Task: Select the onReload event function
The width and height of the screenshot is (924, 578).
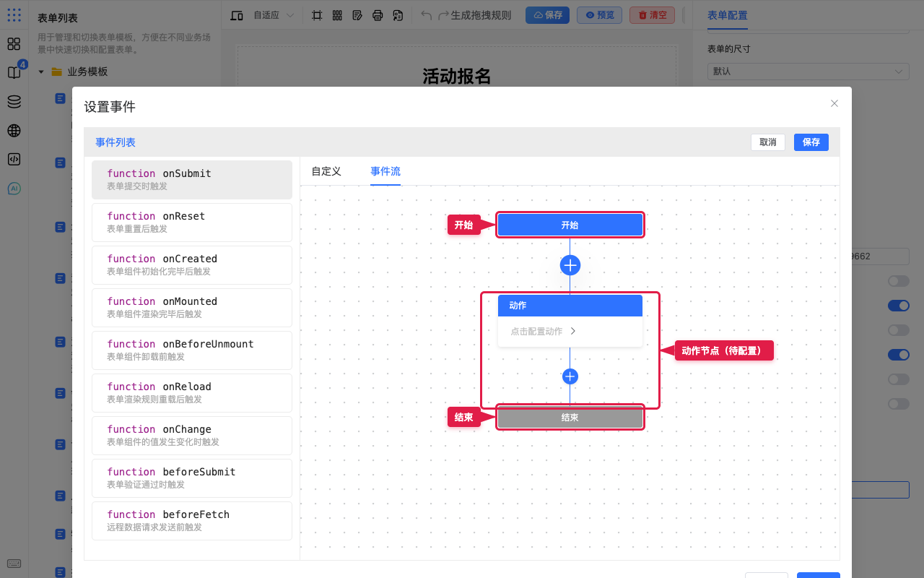Action: [192, 393]
